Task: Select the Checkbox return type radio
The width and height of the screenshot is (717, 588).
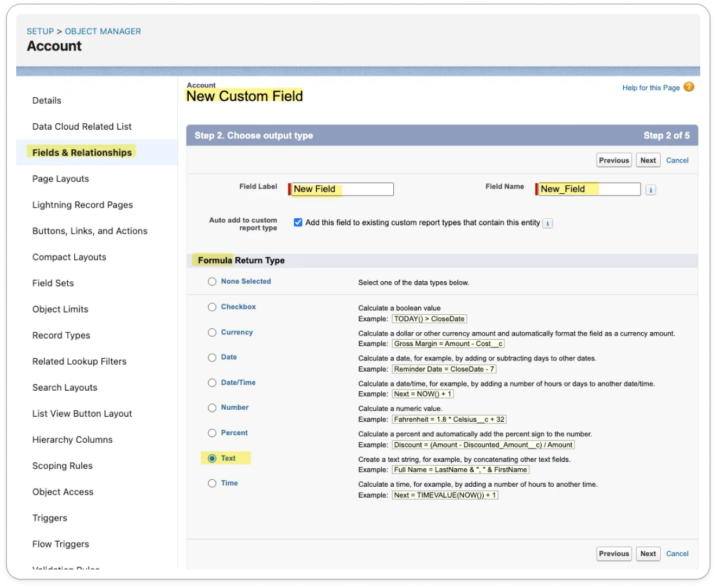Action: [212, 307]
